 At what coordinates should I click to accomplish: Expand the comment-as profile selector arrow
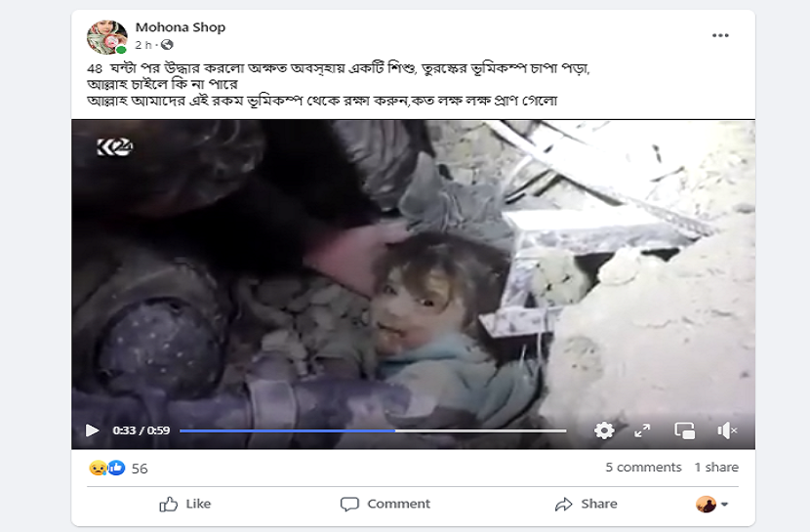pyautogui.click(x=725, y=504)
